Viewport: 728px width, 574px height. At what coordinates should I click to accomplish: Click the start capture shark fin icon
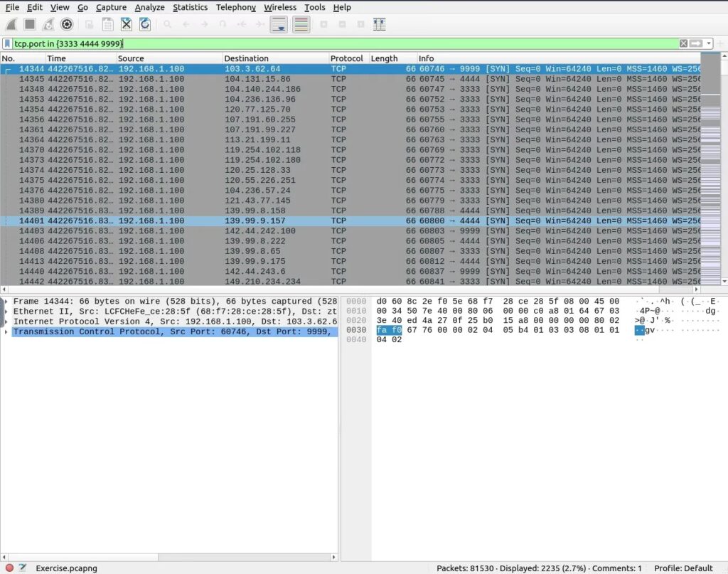(x=12, y=25)
